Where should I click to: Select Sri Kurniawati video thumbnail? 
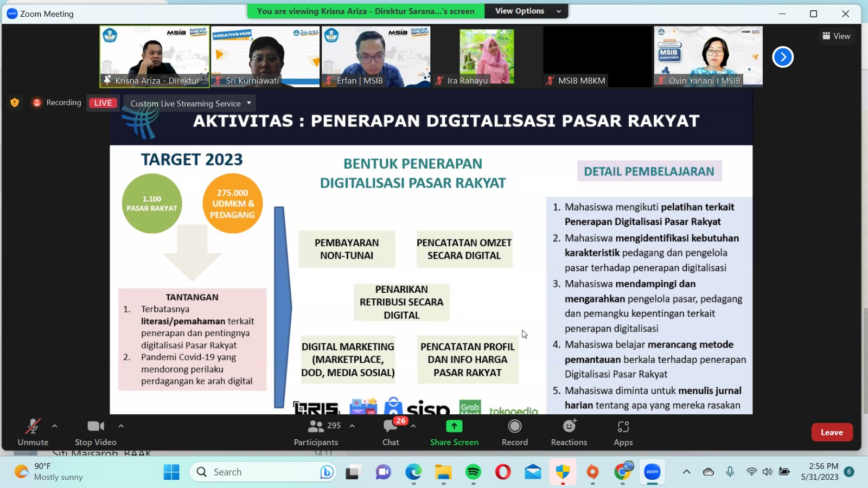[x=265, y=56]
